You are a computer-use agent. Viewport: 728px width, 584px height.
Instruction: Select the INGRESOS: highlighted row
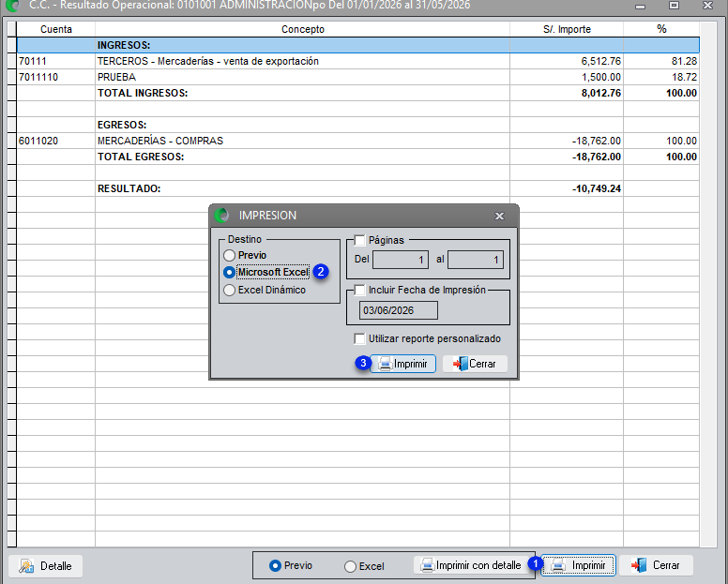[x=358, y=45]
